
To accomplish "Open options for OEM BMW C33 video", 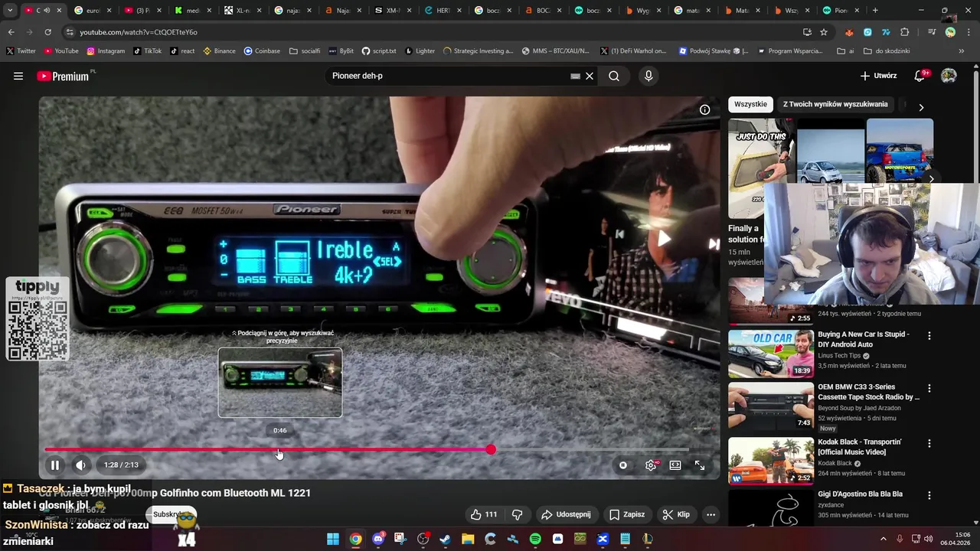I will point(929,389).
